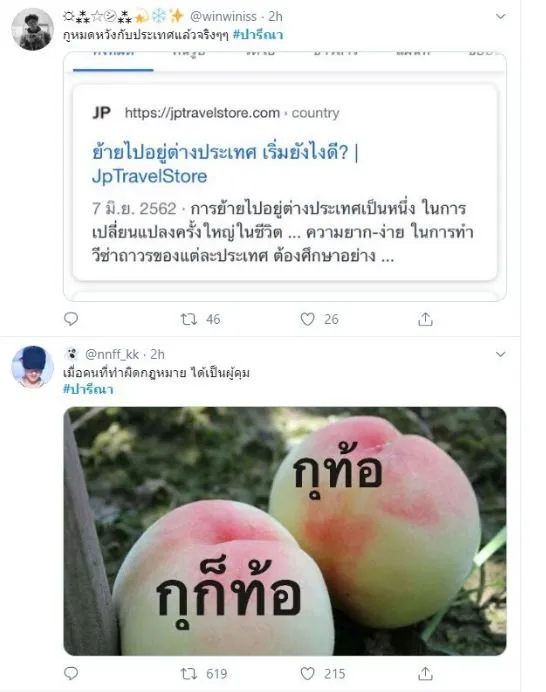The image size is (546, 692).
Task: Reply to the @nnff_kk peach tweet
Action: coord(71,673)
